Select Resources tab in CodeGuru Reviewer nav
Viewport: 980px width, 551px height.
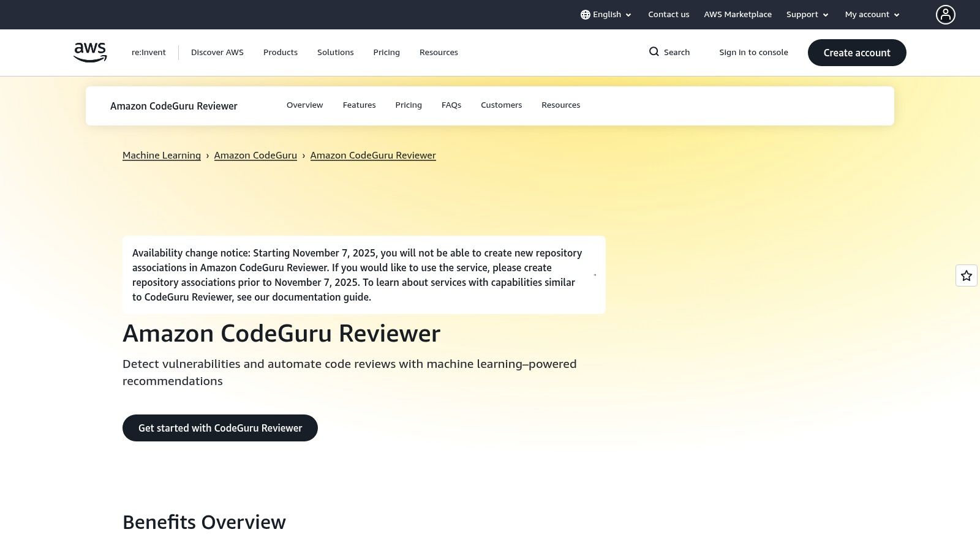point(560,105)
